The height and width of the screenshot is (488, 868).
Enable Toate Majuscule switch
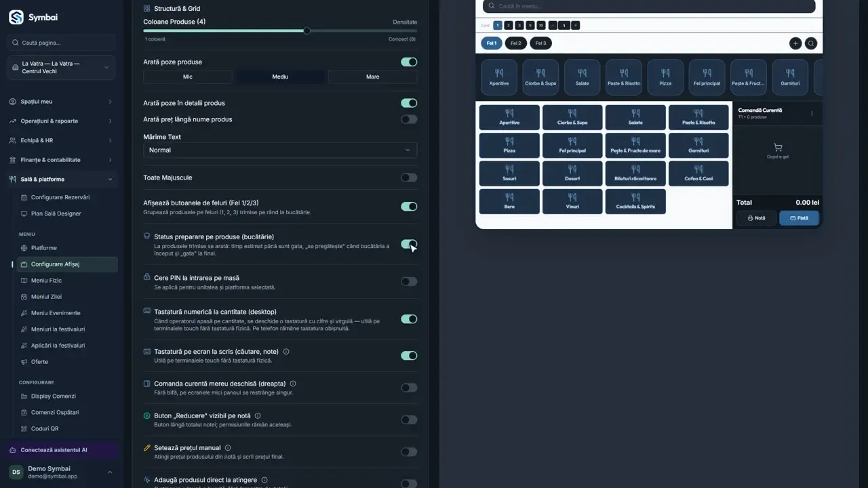point(409,178)
